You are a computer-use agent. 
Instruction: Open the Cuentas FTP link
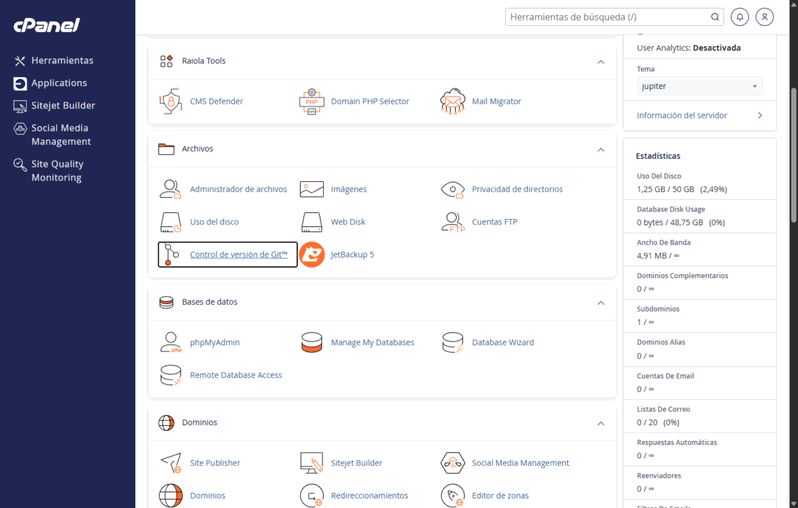click(x=494, y=222)
